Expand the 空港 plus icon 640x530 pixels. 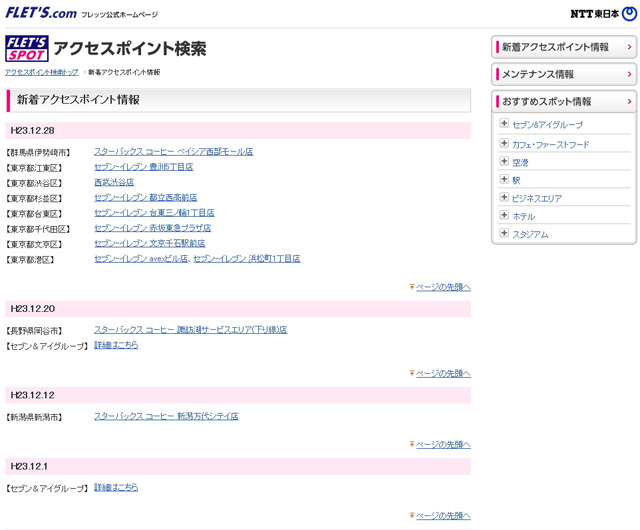pyautogui.click(x=504, y=161)
